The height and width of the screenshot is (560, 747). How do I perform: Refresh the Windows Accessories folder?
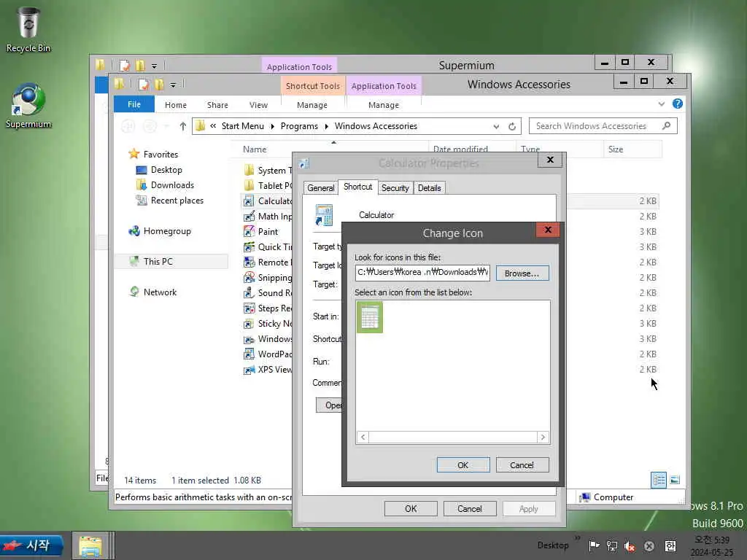pyautogui.click(x=512, y=126)
